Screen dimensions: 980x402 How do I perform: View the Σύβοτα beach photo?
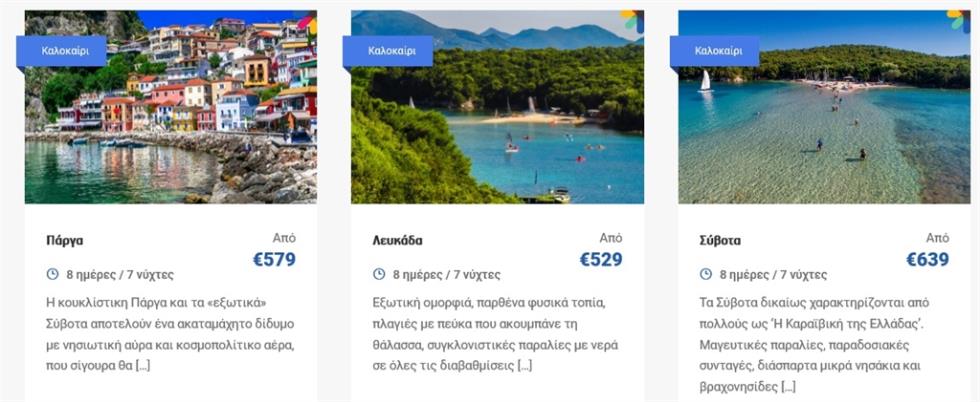[x=824, y=107]
